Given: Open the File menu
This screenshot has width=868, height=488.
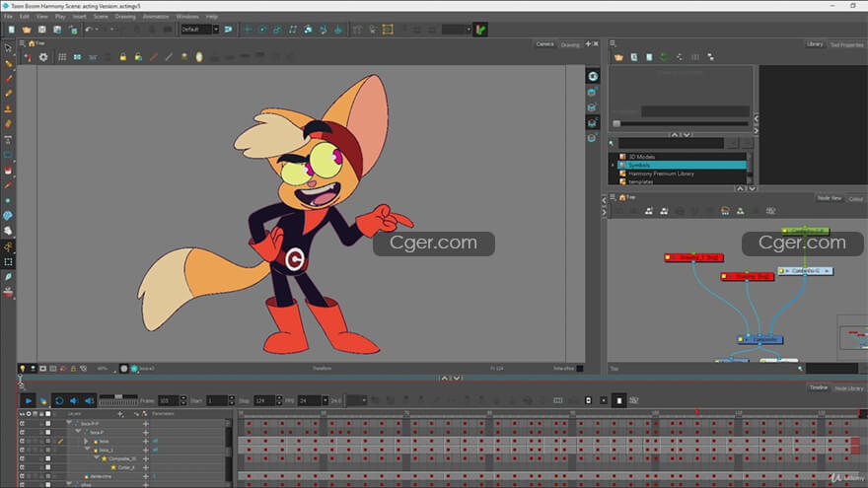Looking at the screenshot, I should (x=8, y=17).
